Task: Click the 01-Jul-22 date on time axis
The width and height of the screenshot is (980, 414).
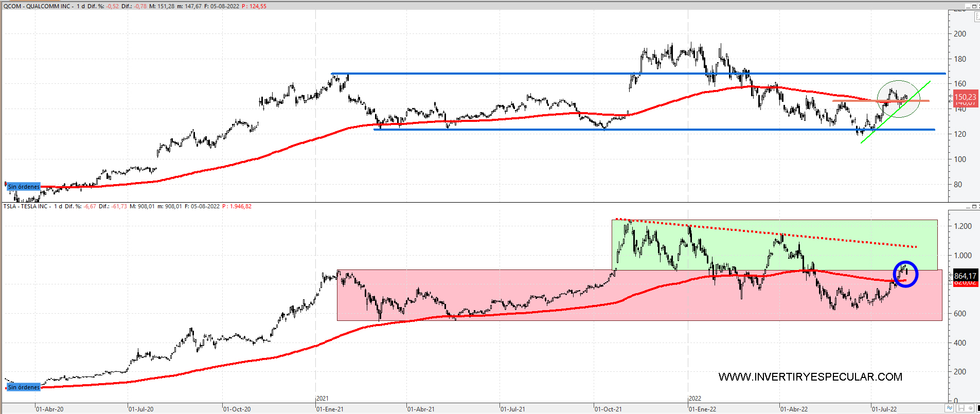Action: (884, 409)
